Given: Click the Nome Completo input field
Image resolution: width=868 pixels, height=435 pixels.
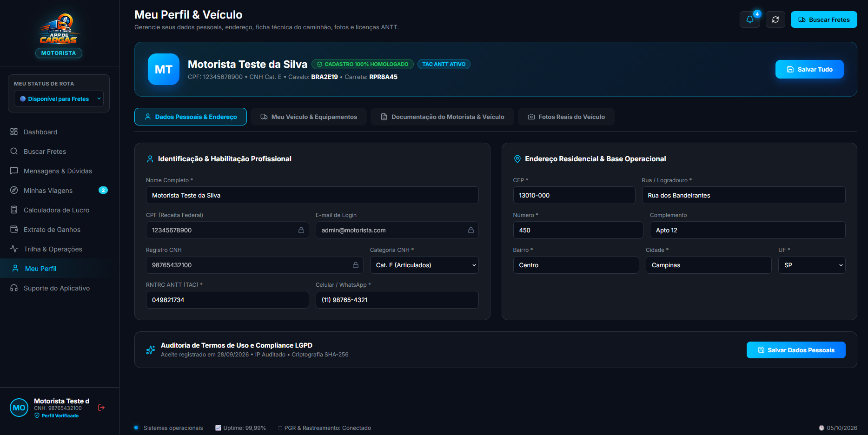Looking at the screenshot, I should point(312,195).
